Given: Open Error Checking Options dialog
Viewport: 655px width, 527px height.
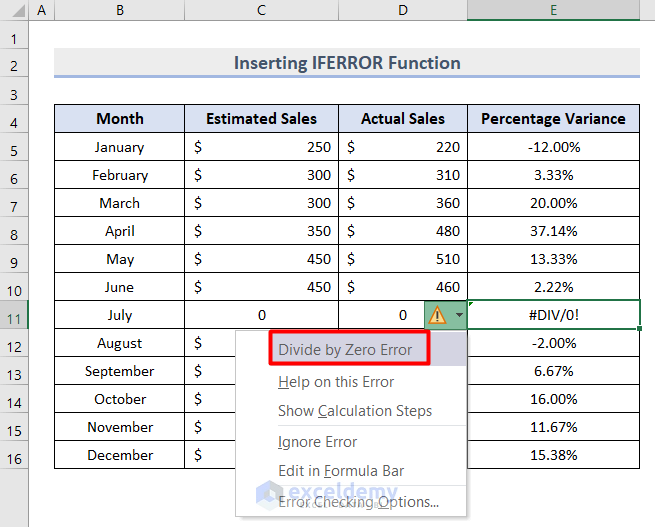Looking at the screenshot, I should click(x=358, y=501).
